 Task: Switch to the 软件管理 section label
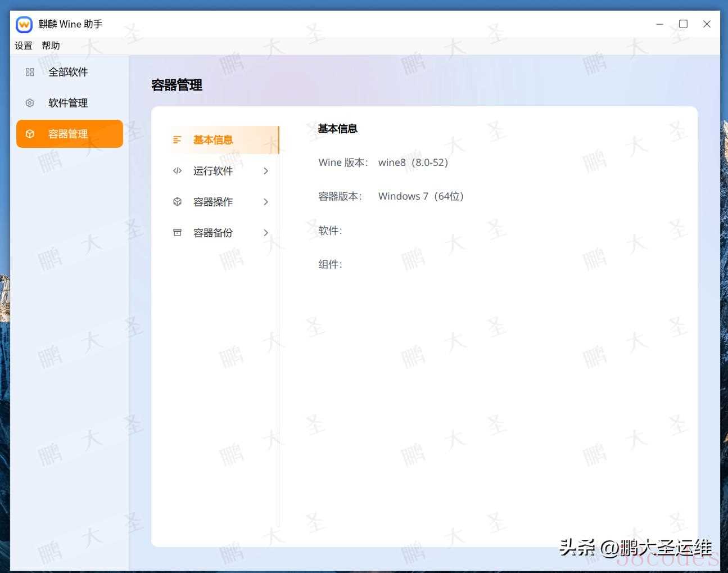pos(68,103)
